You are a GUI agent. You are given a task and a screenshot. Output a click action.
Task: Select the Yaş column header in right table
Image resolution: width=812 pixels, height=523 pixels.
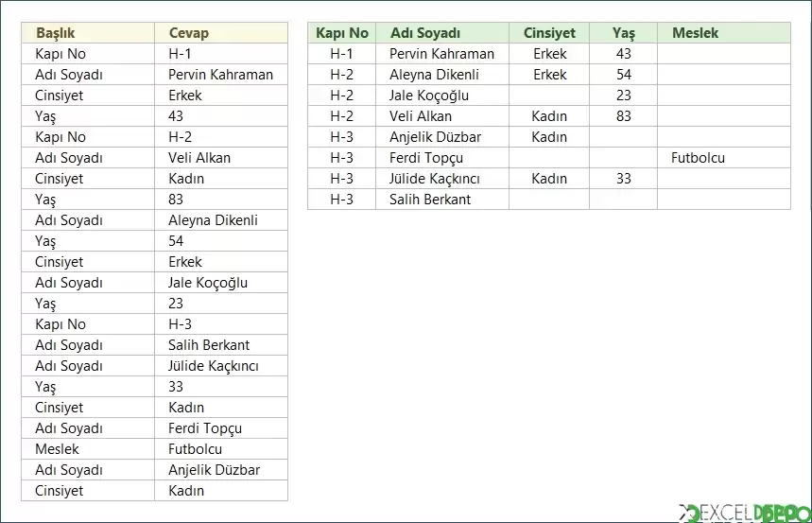tap(624, 33)
